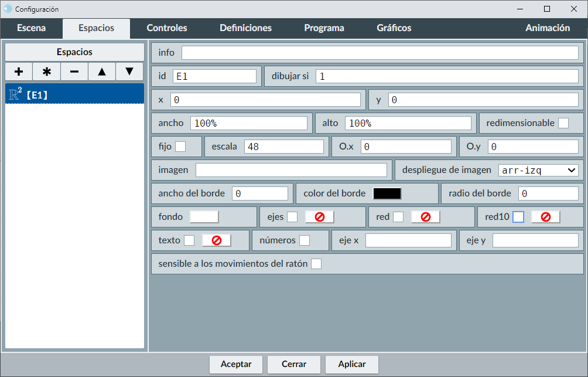Viewport: 588px width, 377px height.
Task: Move the space up with the up arrow
Action: click(102, 72)
